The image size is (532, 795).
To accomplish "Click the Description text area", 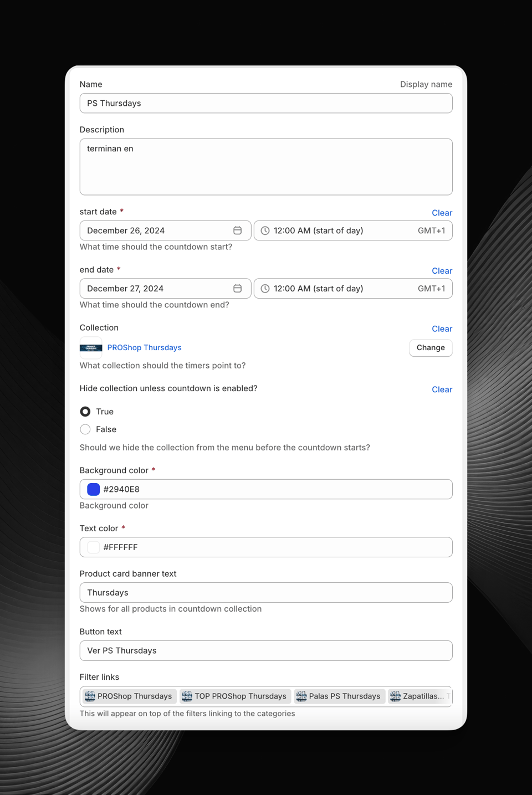I will 266,167.
